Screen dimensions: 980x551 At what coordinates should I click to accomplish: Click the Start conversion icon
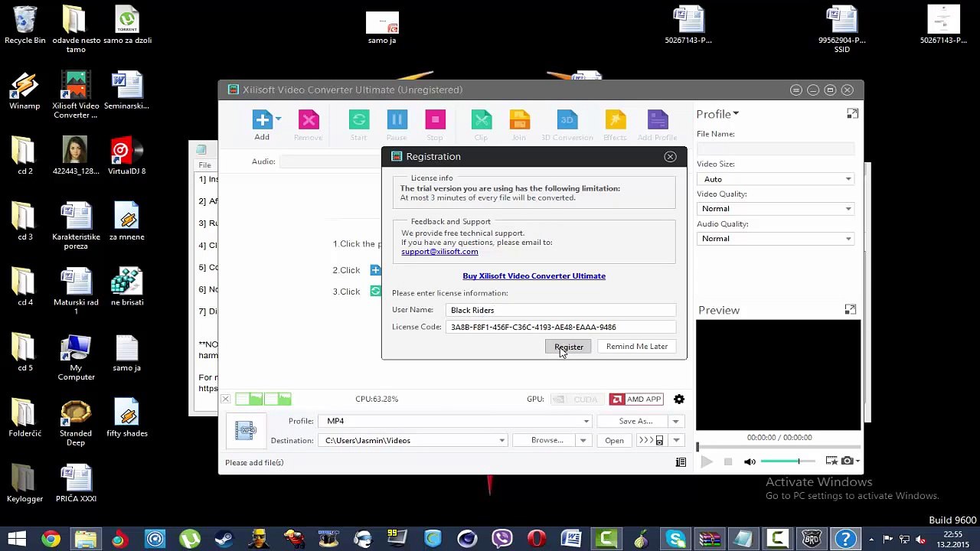[x=358, y=119]
